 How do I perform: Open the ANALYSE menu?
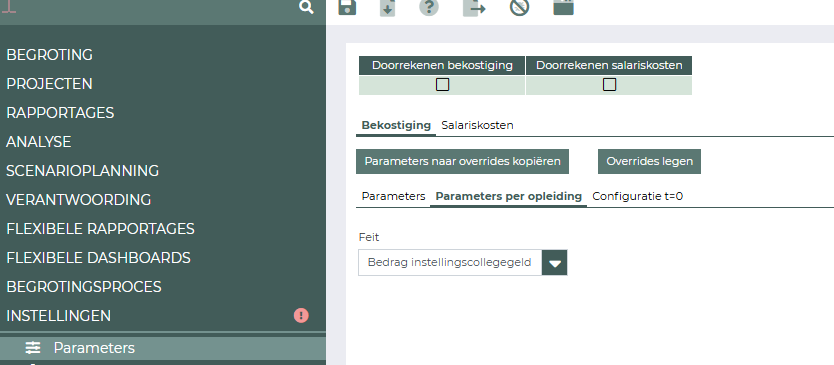point(39,142)
